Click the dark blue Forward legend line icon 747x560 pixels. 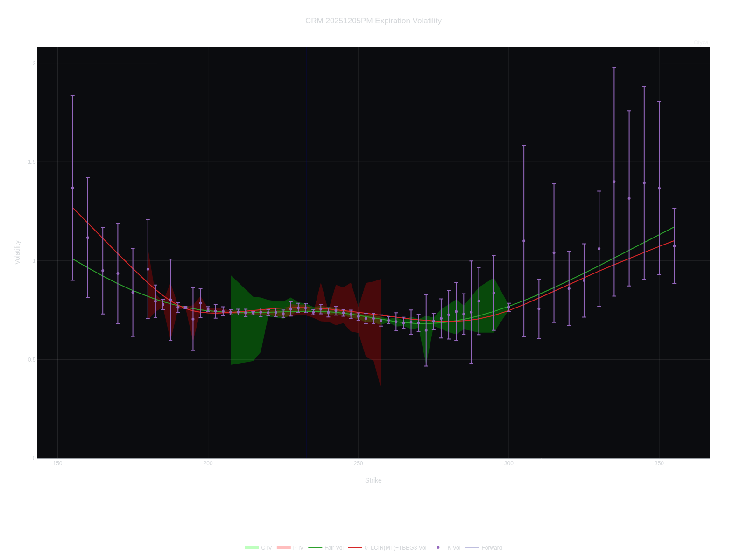(472, 547)
